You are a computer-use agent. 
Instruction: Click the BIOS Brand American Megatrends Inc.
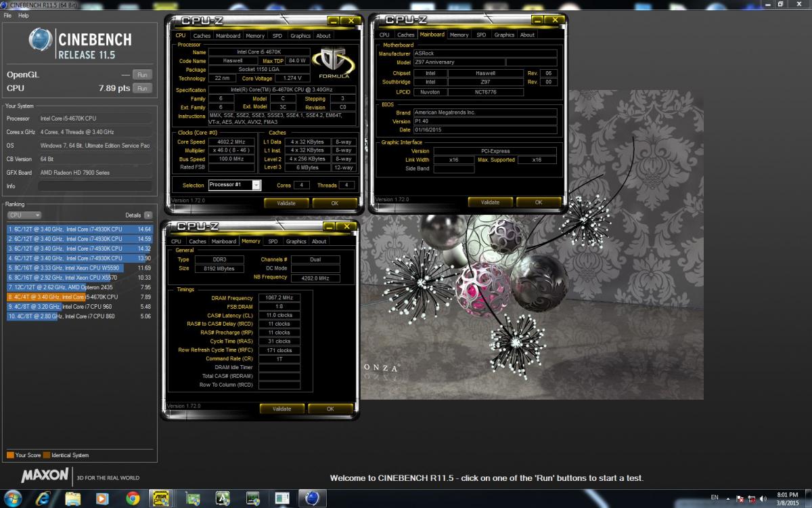point(485,112)
